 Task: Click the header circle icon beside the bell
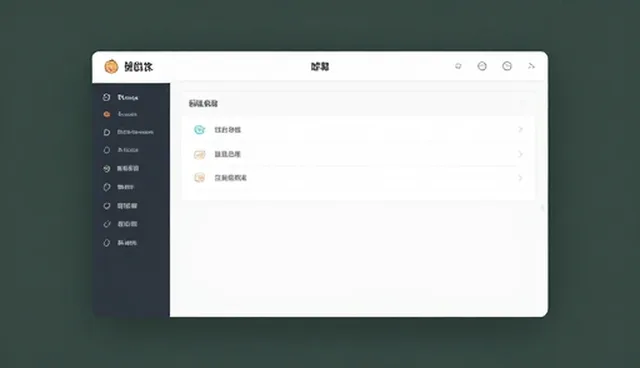pos(482,66)
